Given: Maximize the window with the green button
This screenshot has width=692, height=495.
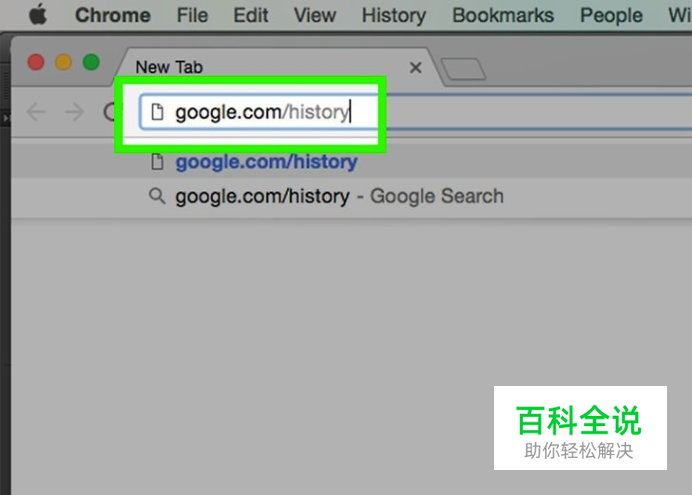Looking at the screenshot, I should click(x=91, y=62).
